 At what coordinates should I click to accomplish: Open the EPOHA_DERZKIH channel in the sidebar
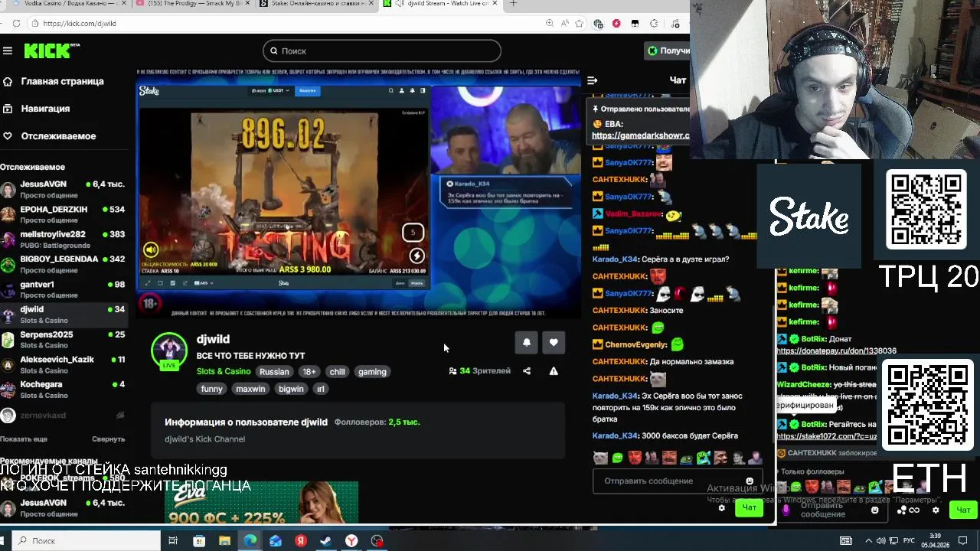point(63,215)
